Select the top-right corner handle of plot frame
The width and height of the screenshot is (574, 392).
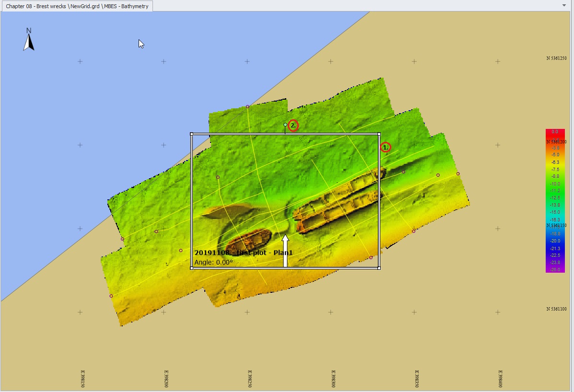tap(379, 134)
